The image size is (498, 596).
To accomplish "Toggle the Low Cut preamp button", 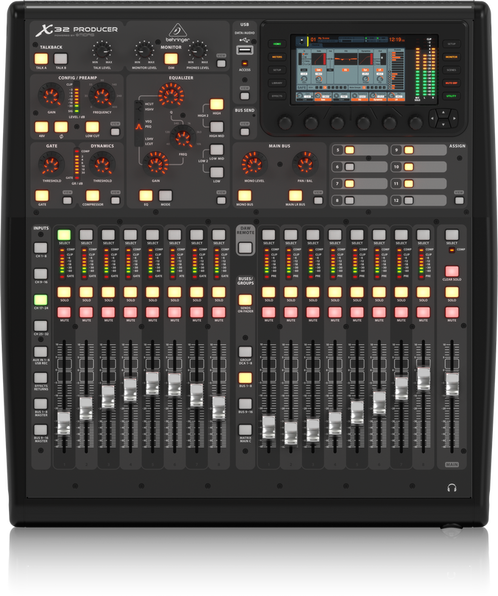I will coord(92,127).
